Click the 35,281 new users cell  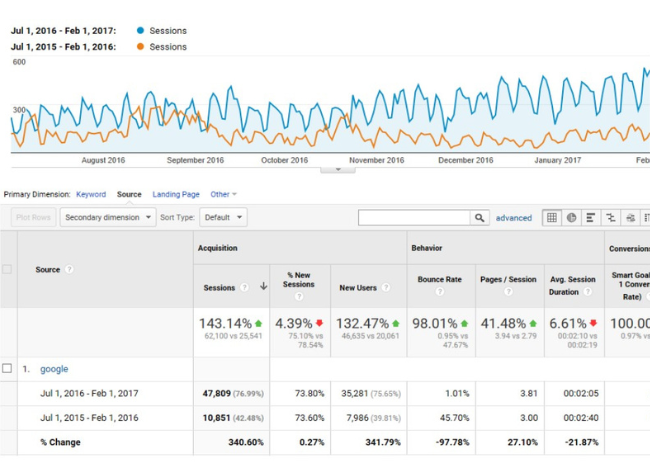[371, 393]
